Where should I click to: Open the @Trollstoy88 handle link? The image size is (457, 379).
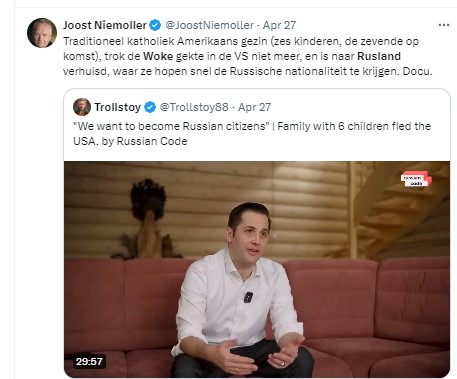click(x=194, y=107)
